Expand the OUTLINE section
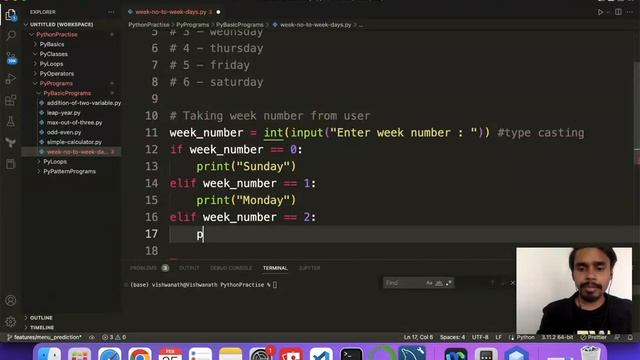Viewport: 640px width, 360px height. (41, 318)
